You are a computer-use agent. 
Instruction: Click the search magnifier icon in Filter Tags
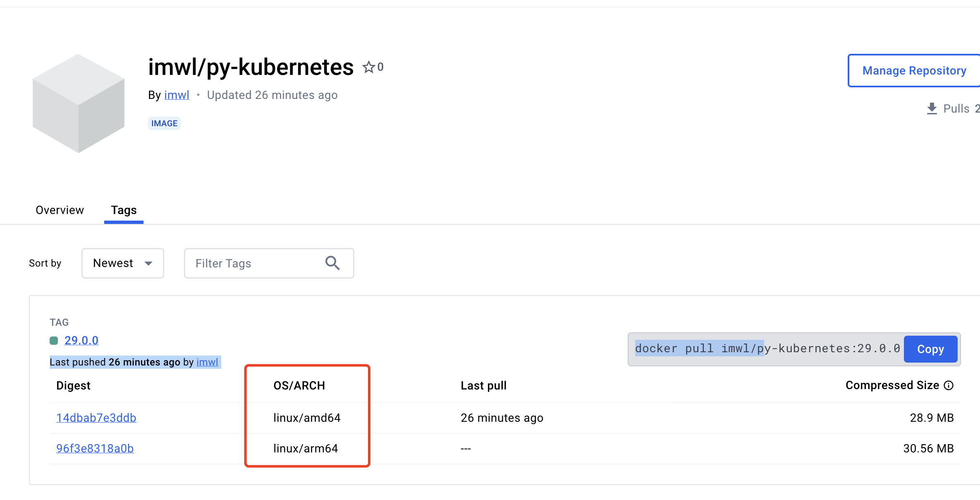point(332,263)
